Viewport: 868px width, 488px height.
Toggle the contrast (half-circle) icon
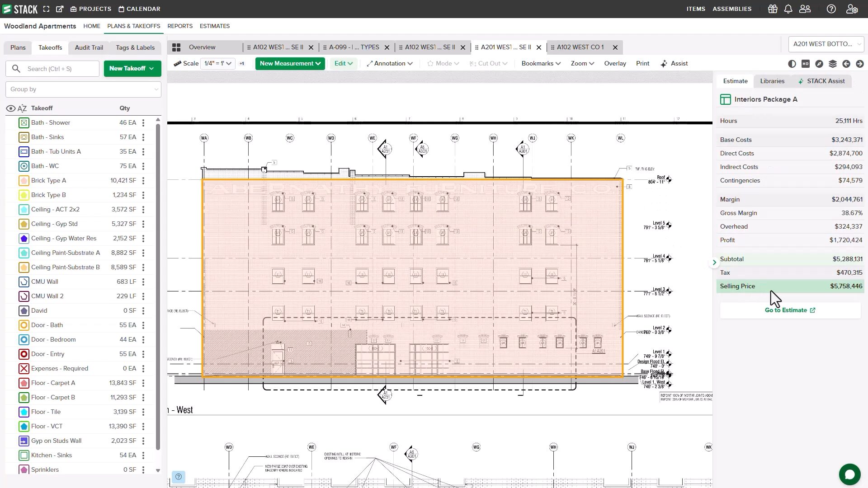click(792, 64)
